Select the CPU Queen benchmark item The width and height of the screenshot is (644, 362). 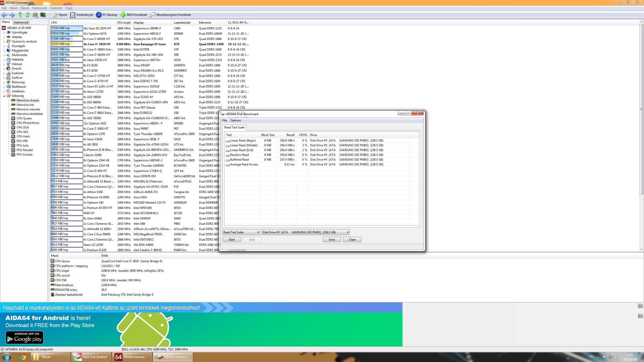click(24, 118)
